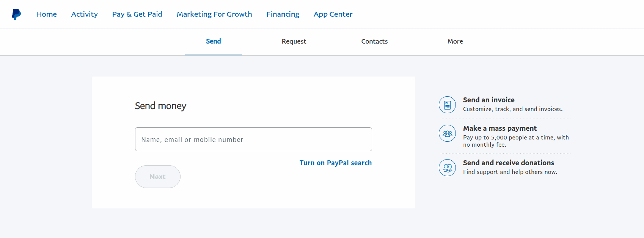
Task: Select the Make a mass payment icon
Action: [x=447, y=133]
